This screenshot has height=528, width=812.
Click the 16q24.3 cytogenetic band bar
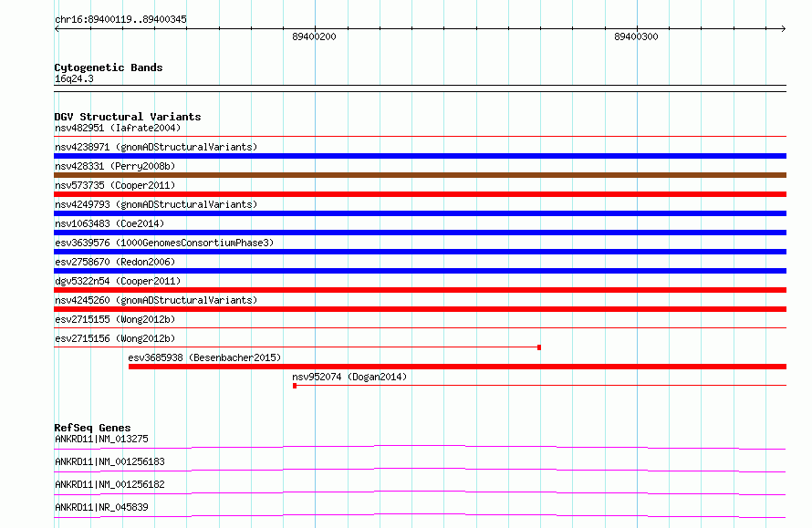(x=420, y=88)
